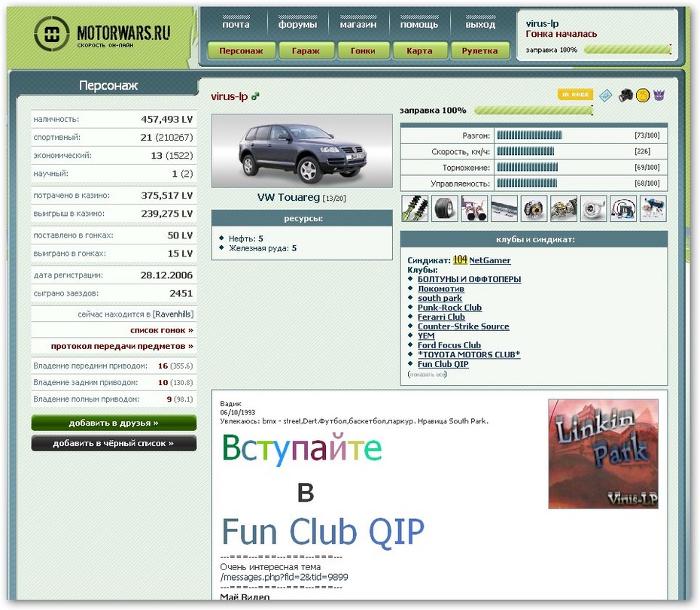Open the VW Touareg car picture
Viewport: 700px width, 610px height.
[302, 151]
